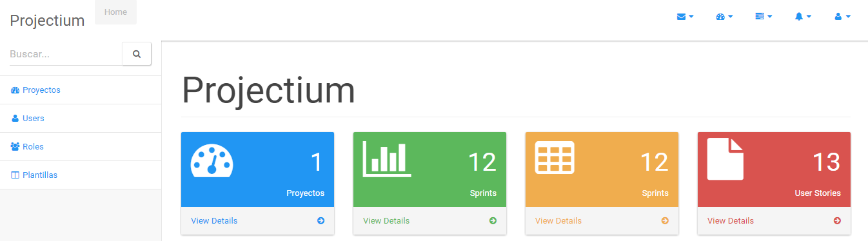Open the dashboard gauge dropdown in navbar
868x241 pixels.
click(x=724, y=17)
